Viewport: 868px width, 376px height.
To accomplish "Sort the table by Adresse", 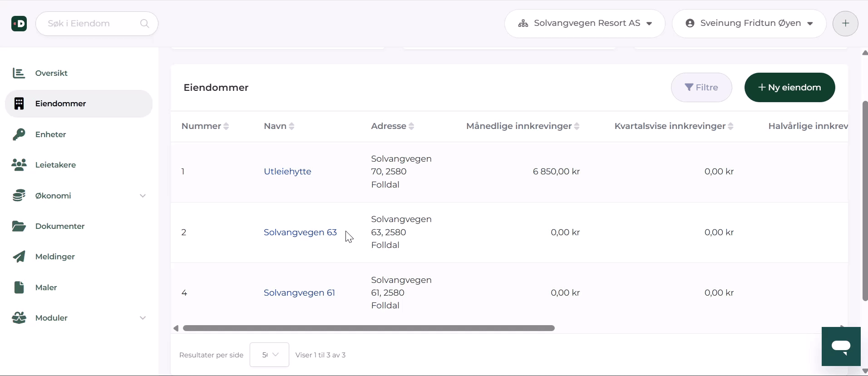I will point(393,126).
